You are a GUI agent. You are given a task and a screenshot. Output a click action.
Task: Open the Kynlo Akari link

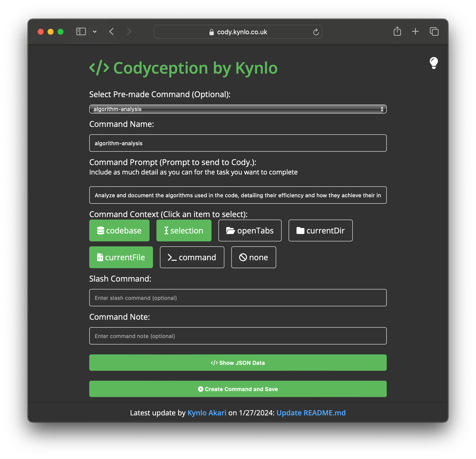(207, 413)
